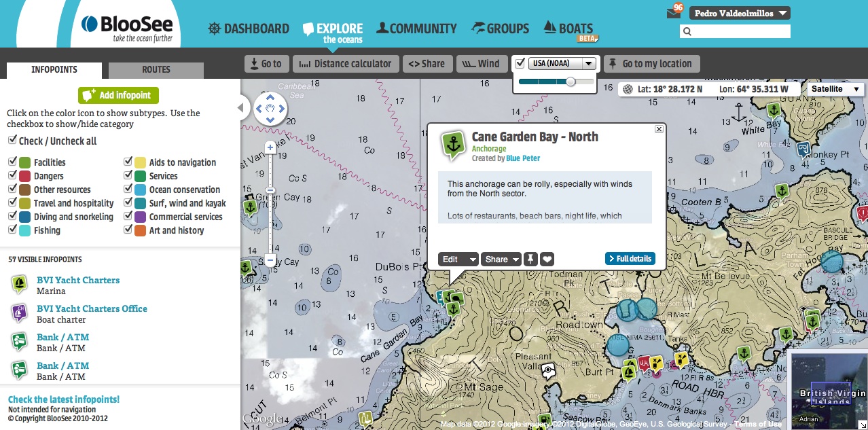Toggle the Travel and hospitality checkbox
The width and height of the screenshot is (868, 430).
(x=12, y=202)
